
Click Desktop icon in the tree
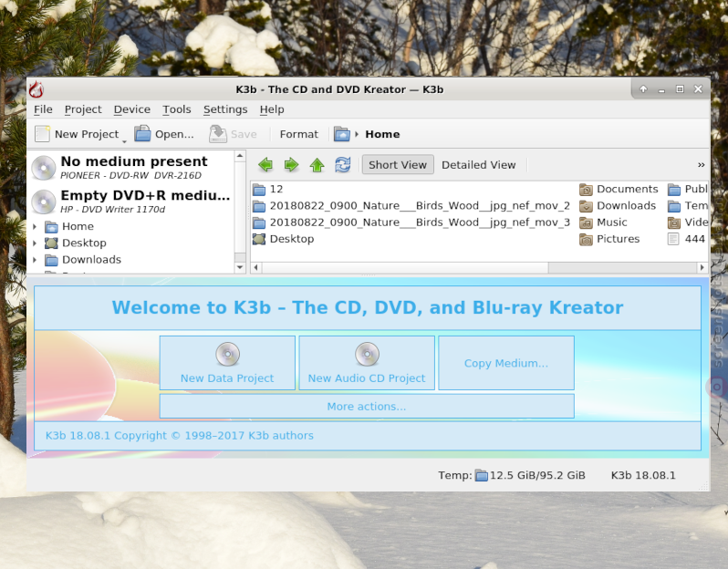coord(51,243)
